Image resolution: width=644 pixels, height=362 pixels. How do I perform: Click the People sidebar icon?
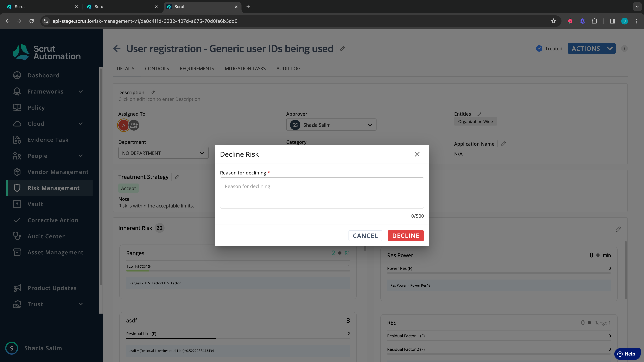click(17, 156)
